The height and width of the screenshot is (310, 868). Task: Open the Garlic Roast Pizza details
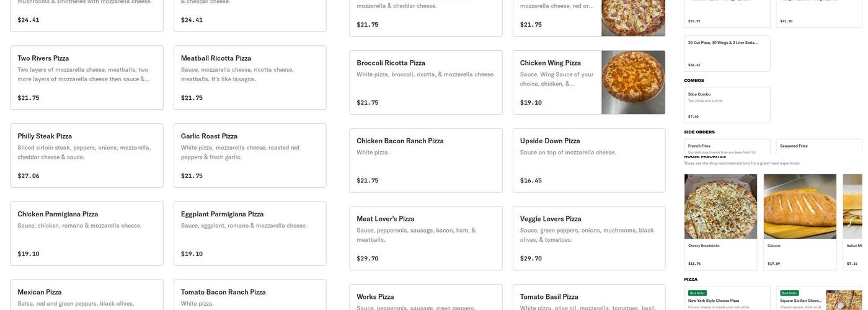click(x=250, y=156)
